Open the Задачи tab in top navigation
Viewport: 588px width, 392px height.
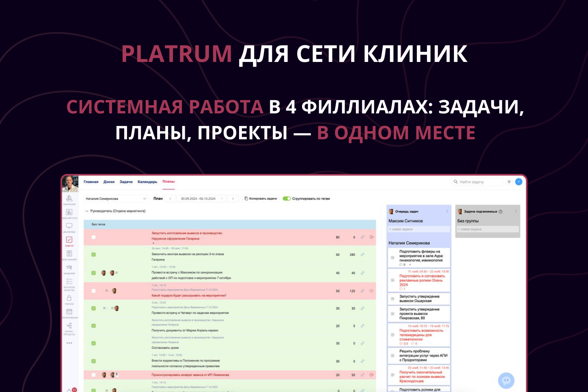point(126,182)
